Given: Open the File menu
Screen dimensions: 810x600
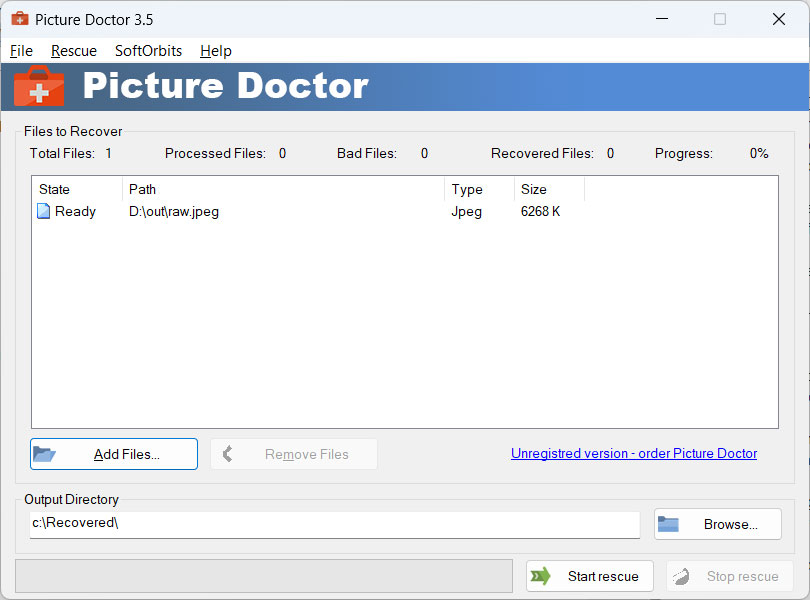Looking at the screenshot, I should (21, 51).
